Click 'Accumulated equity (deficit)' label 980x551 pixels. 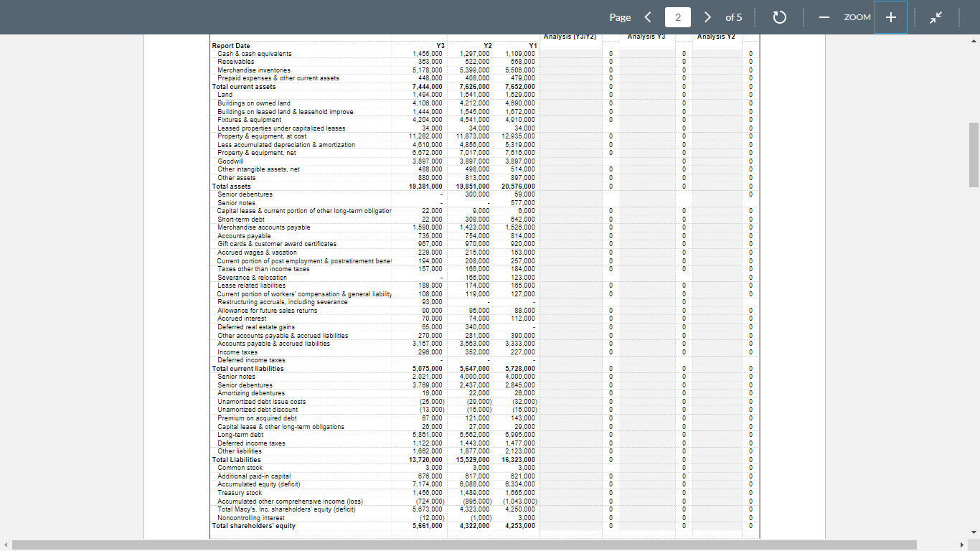(x=258, y=484)
